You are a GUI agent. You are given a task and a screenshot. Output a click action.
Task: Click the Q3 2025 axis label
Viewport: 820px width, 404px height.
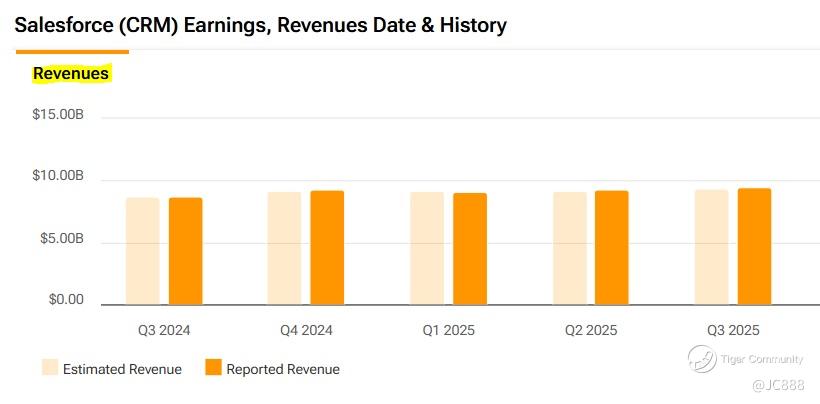[733, 331]
